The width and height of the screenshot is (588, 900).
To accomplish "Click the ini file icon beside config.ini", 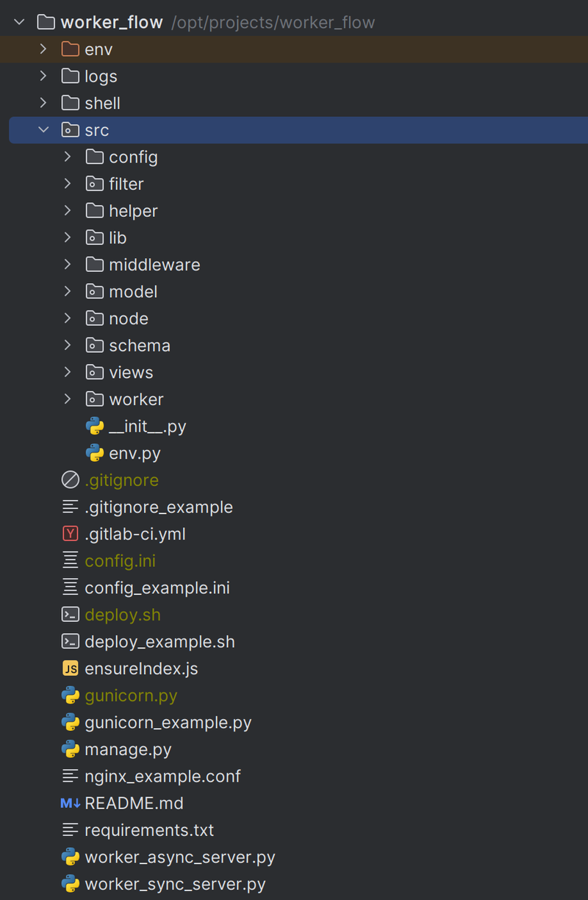I will pyautogui.click(x=71, y=561).
